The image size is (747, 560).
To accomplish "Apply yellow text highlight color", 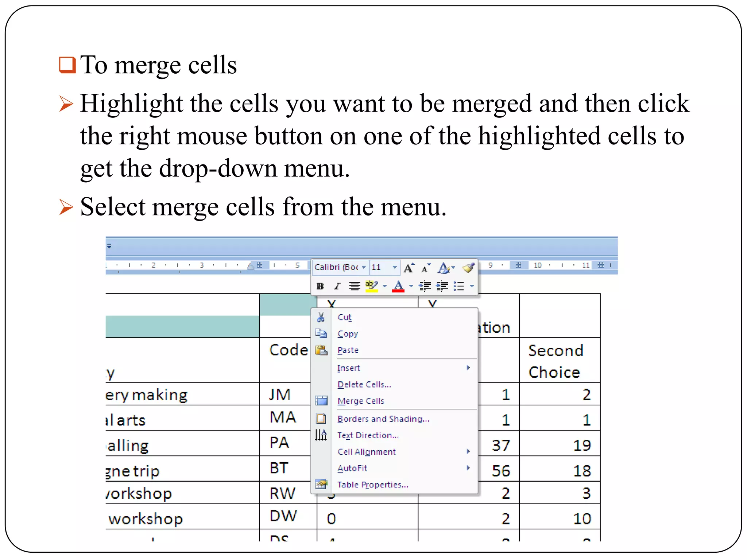I will (372, 286).
